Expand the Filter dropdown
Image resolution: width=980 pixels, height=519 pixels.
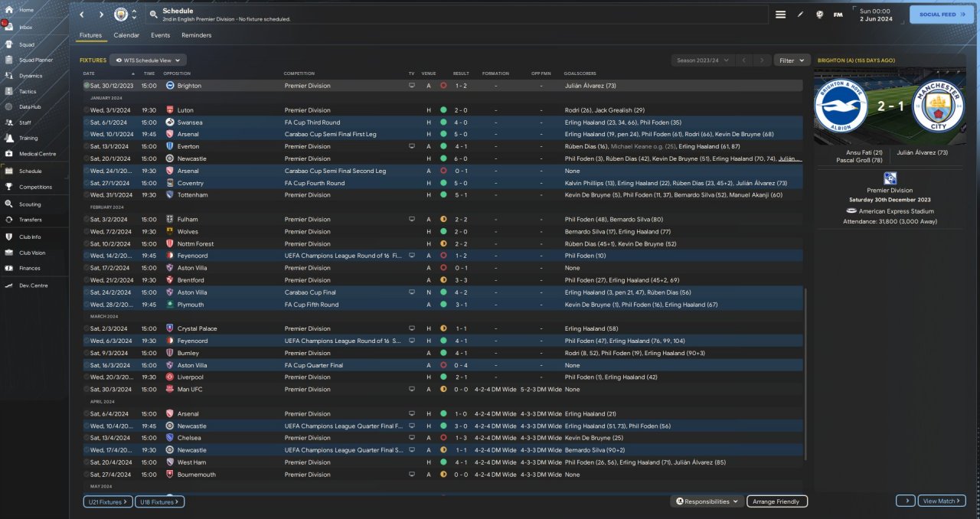[792, 60]
